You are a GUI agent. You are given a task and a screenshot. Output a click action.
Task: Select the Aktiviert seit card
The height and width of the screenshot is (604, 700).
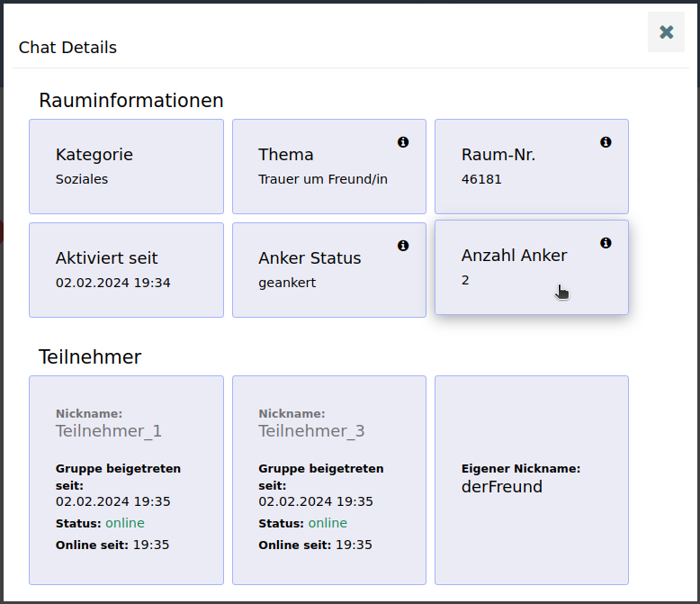[x=126, y=270]
